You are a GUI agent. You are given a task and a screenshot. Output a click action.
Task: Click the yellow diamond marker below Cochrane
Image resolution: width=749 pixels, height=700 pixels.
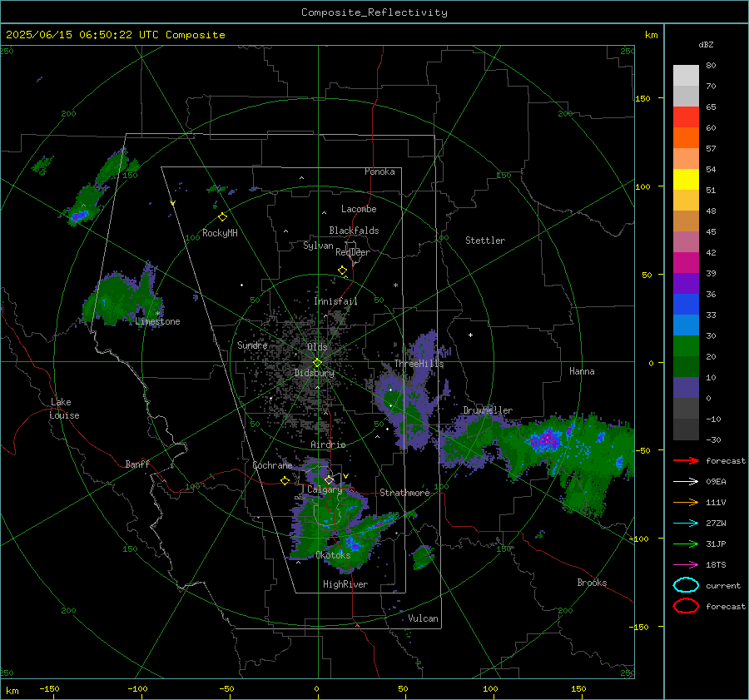pyautogui.click(x=285, y=481)
